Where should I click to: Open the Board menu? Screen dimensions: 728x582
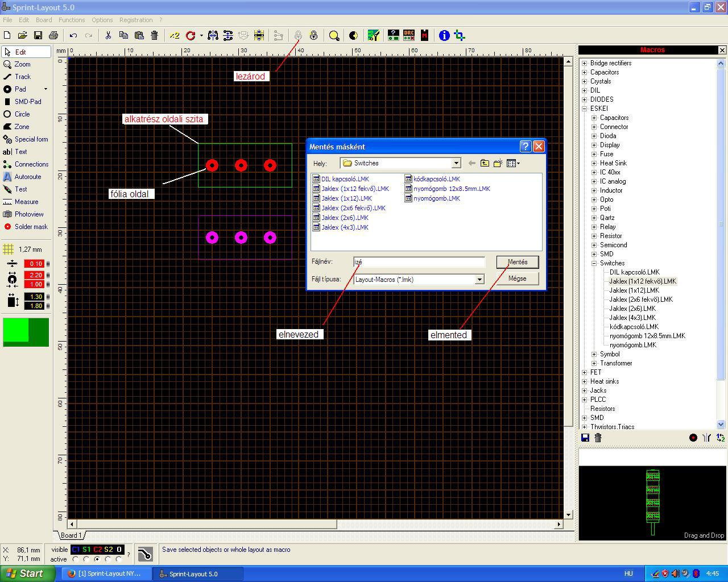pyautogui.click(x=44, y=20)
